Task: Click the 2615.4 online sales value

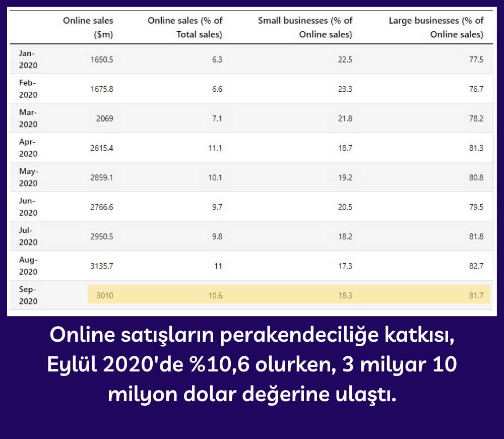Action: click(102, 148)
